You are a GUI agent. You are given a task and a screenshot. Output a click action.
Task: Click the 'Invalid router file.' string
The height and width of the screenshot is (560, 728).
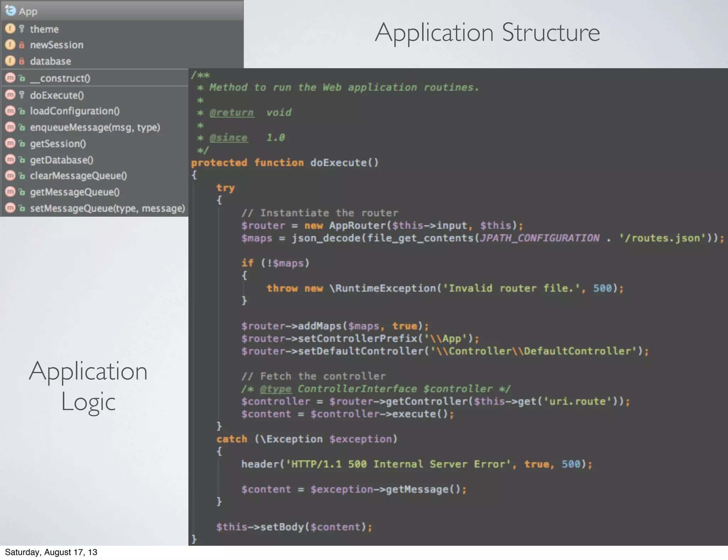511,288
